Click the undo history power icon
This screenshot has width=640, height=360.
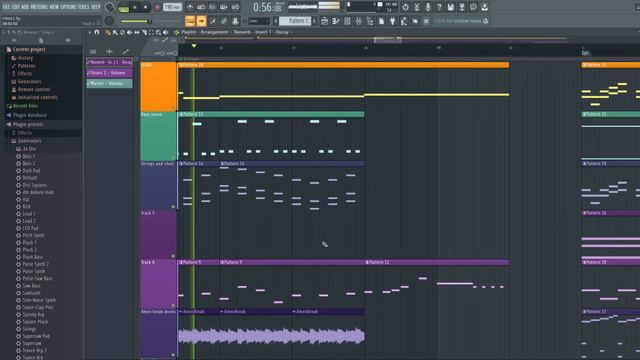coord(405,7)
